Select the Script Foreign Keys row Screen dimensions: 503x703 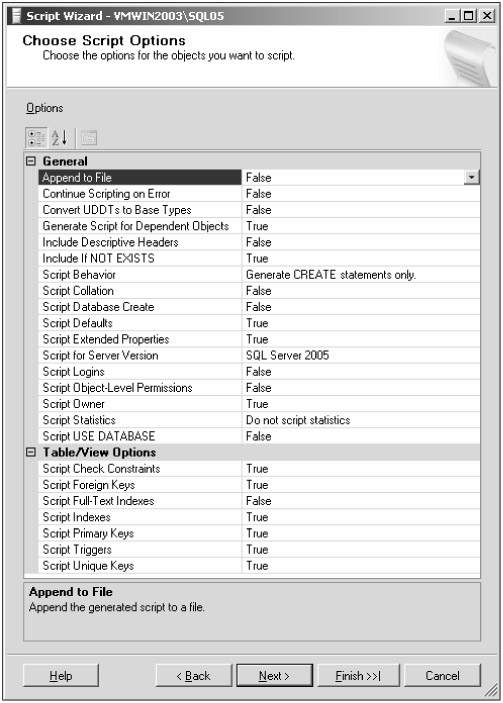(259, 485)
